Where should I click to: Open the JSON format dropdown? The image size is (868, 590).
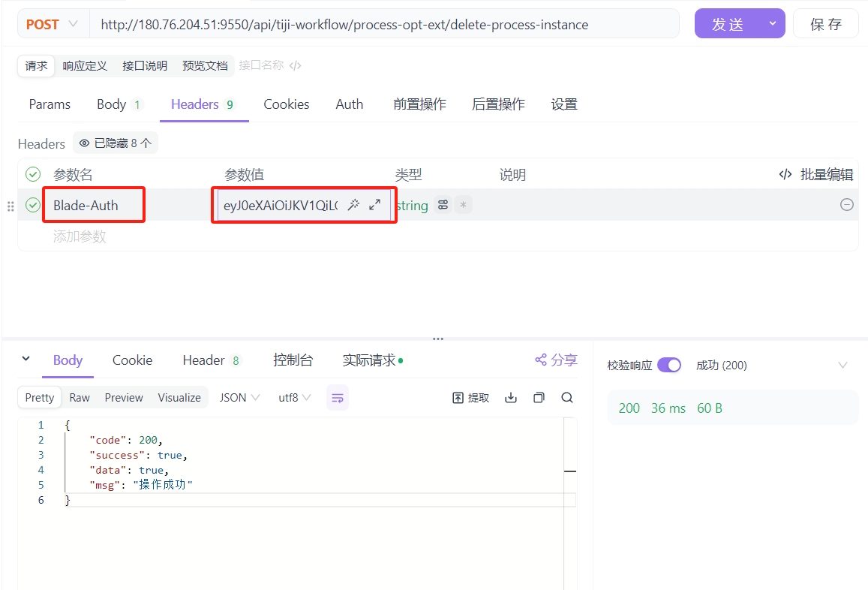click(239, 398)
